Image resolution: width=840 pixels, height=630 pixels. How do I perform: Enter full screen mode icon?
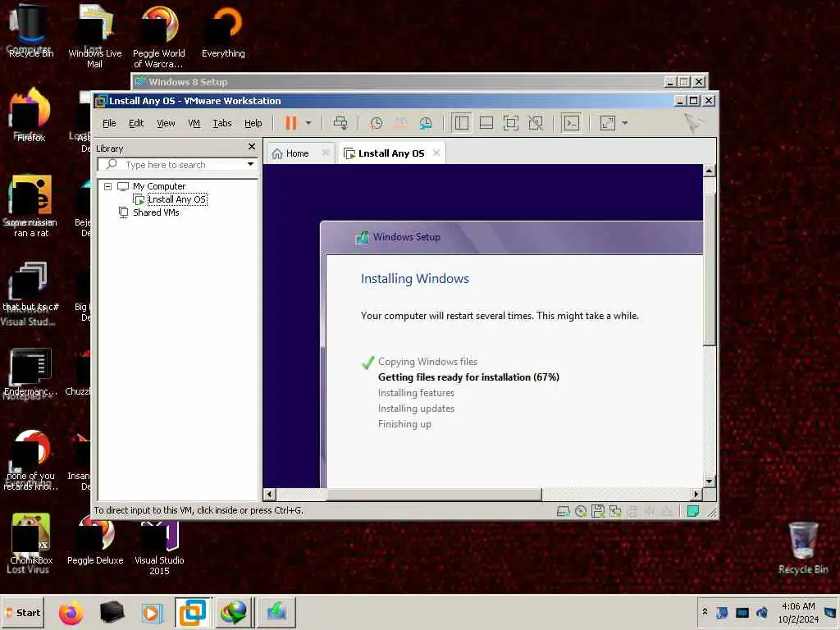pyautogui.click(x=510, y=123)
